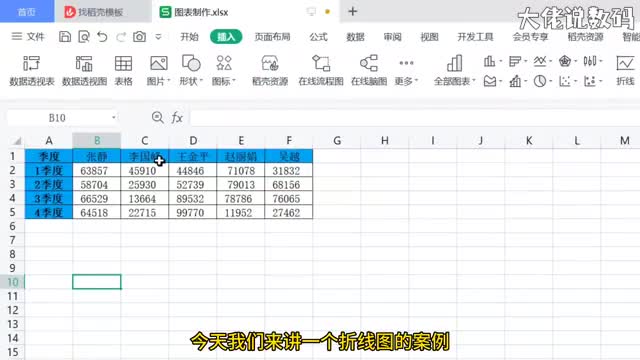The width and height of the screenshot is (640, 360).
Task: Expand the Name Box dropdown arrow
Action: [114, 118]
